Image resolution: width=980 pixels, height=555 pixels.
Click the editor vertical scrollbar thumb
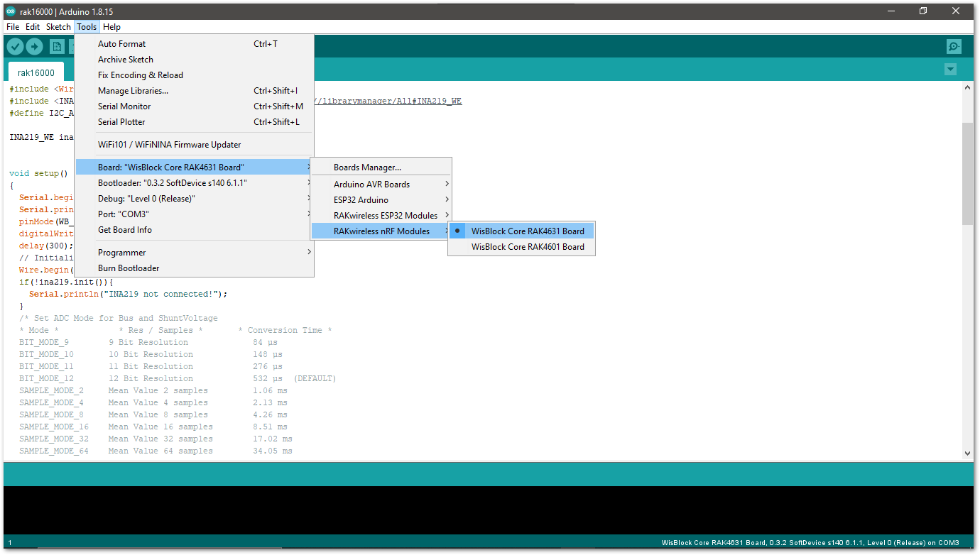point(967,174)
